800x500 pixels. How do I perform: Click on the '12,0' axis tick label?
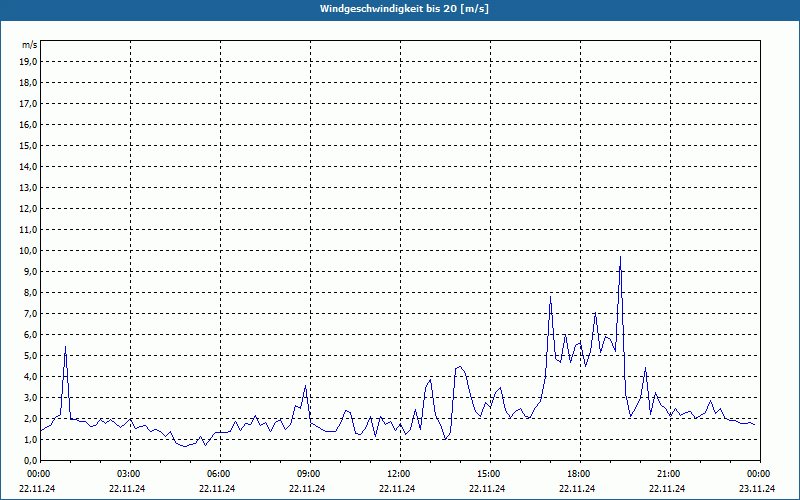(x=28, y=208)
